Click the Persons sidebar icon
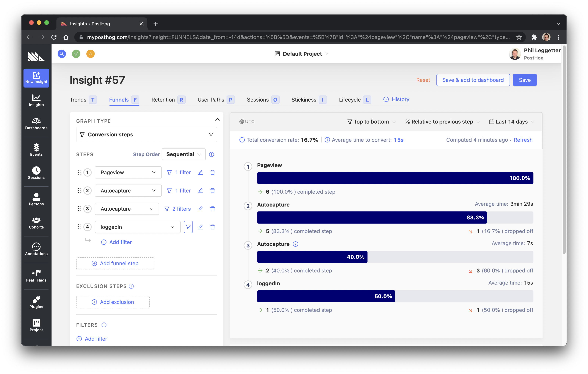Viewport: 588px width, 374px height. tap(36, 200)
